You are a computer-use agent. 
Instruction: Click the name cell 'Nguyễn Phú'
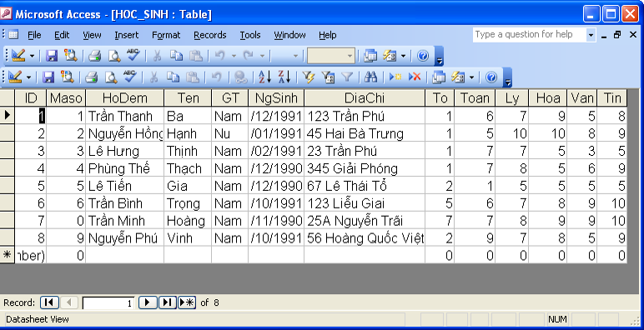point(125,238)
